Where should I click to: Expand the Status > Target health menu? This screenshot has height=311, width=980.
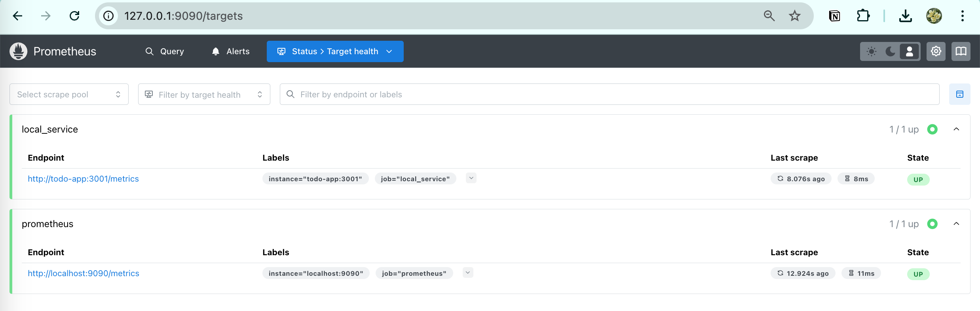[x=335, y=51]
